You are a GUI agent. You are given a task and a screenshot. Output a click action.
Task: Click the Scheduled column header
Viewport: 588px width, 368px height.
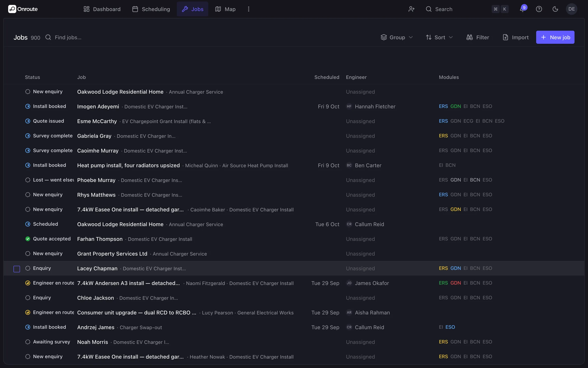point(327,77)
